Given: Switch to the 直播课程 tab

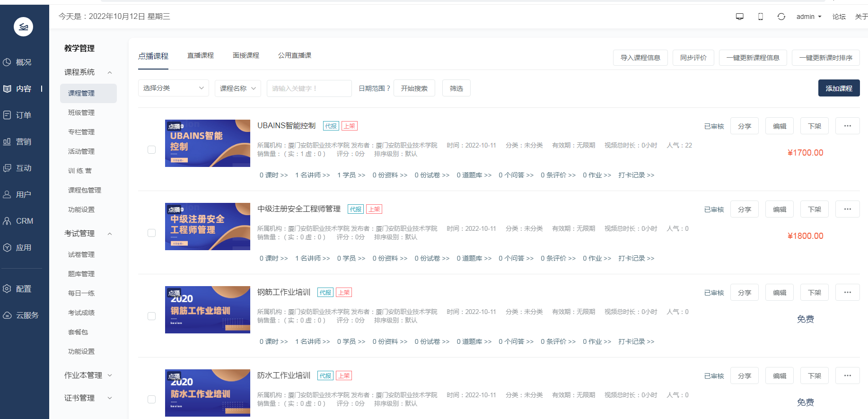Looking at the screenshot, I should (x=201, y=56).
